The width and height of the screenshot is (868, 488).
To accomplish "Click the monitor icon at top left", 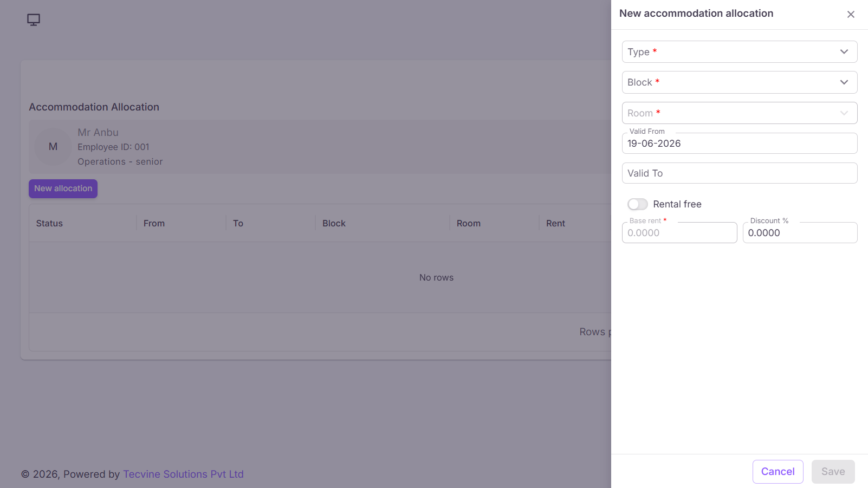I will click(x=34, y=20).
